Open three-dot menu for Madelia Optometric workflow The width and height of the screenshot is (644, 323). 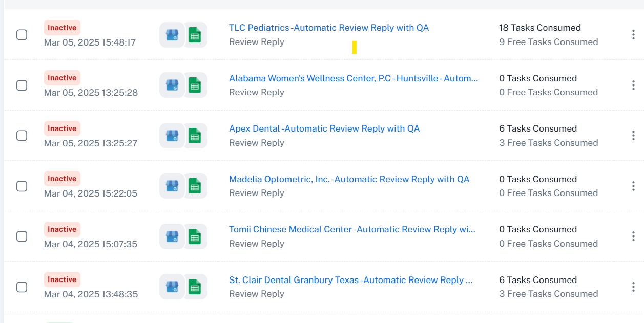point(634,186)
